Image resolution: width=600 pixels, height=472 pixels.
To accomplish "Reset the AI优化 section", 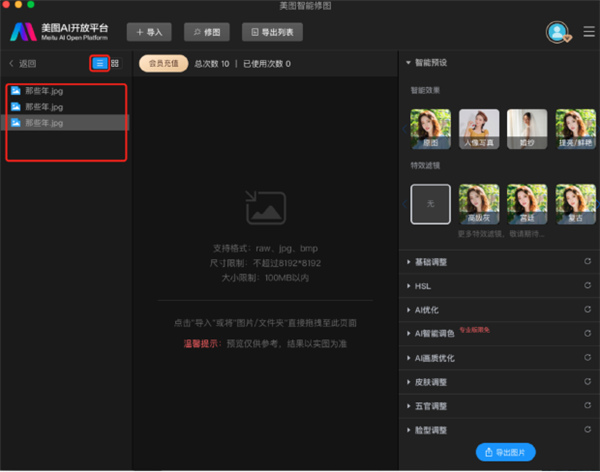I will [x=587, y=310].
